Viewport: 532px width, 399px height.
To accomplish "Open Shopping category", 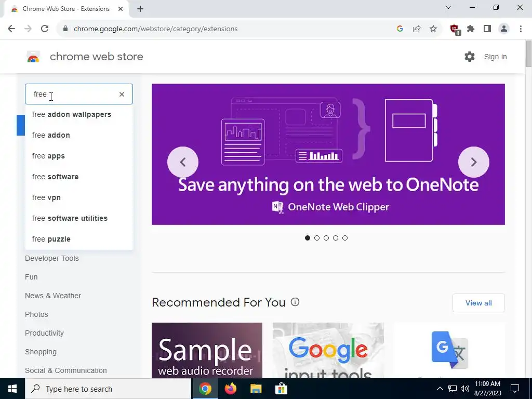I will coord(41,352).
